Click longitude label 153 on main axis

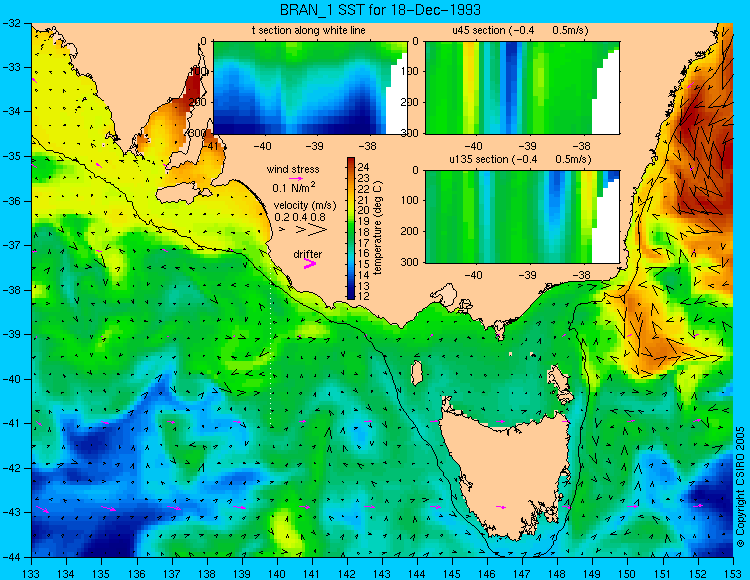[x=733, y=574]
